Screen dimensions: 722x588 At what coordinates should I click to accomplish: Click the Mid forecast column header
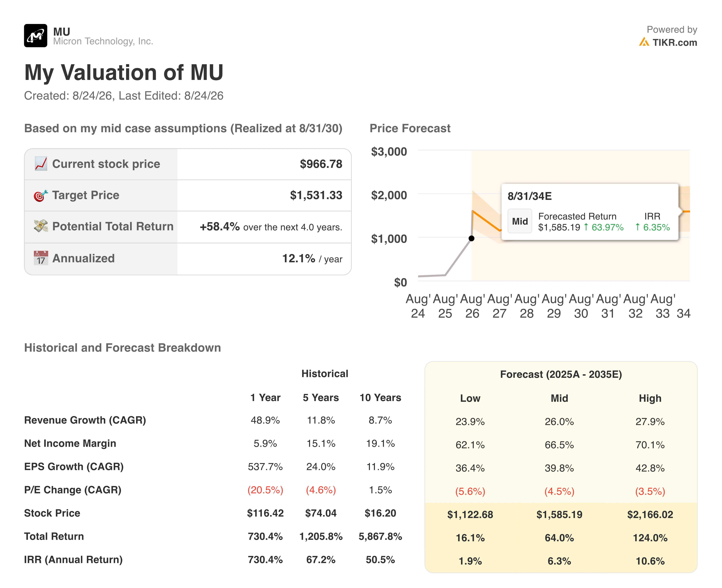point(559,398)
